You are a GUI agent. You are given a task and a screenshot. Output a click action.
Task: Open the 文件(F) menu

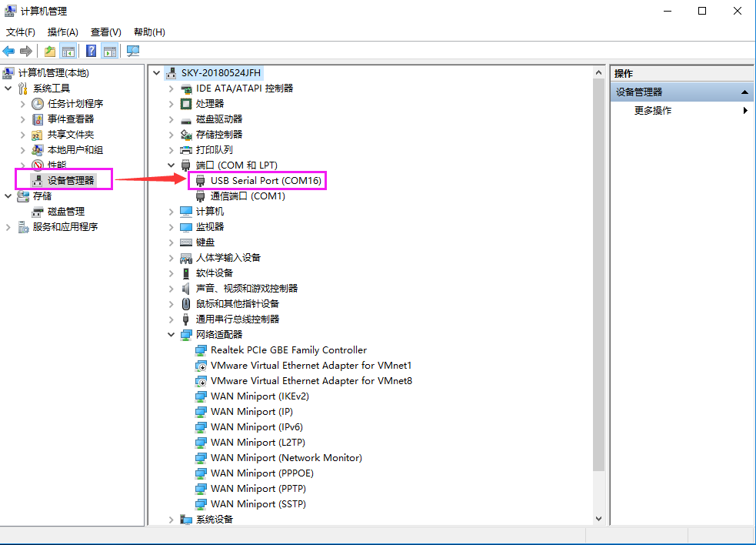pos(21,32)
